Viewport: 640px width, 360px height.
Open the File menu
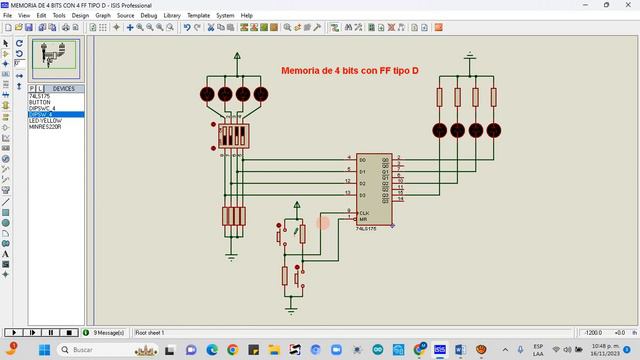[x=7, y=16]
